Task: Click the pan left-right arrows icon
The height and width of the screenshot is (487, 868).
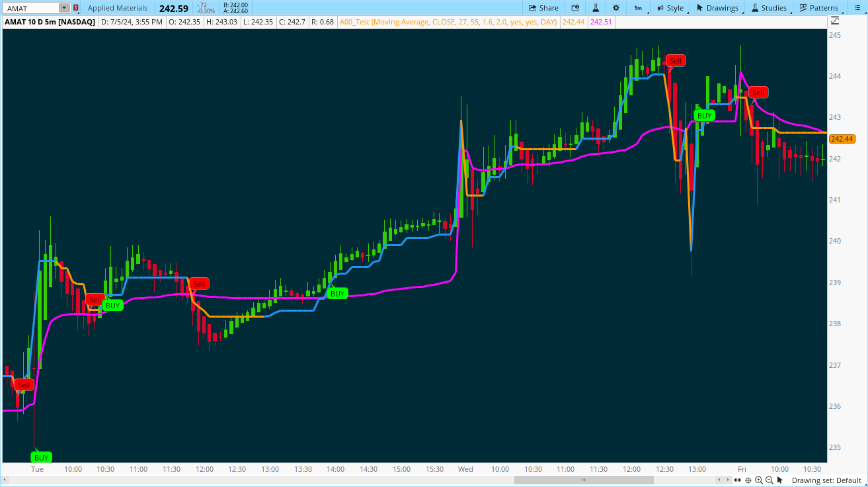Action: point(737,480)
